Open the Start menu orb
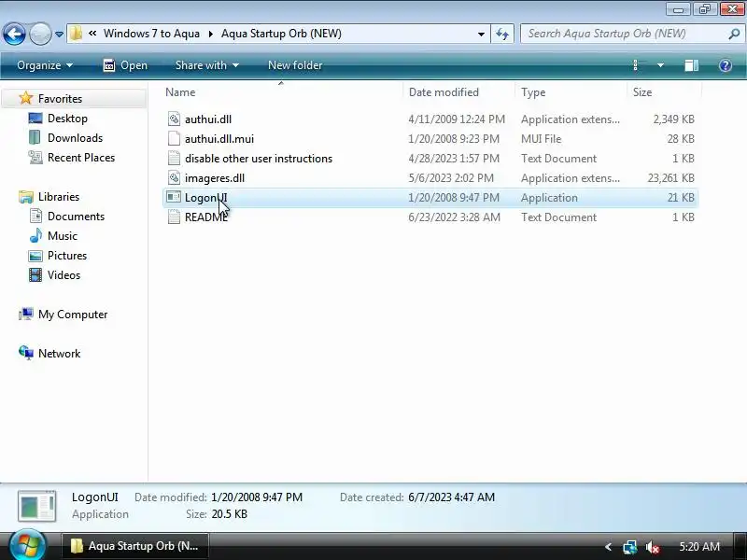The height and width of the screenshot is (560, 747). (x=27, y=545)
